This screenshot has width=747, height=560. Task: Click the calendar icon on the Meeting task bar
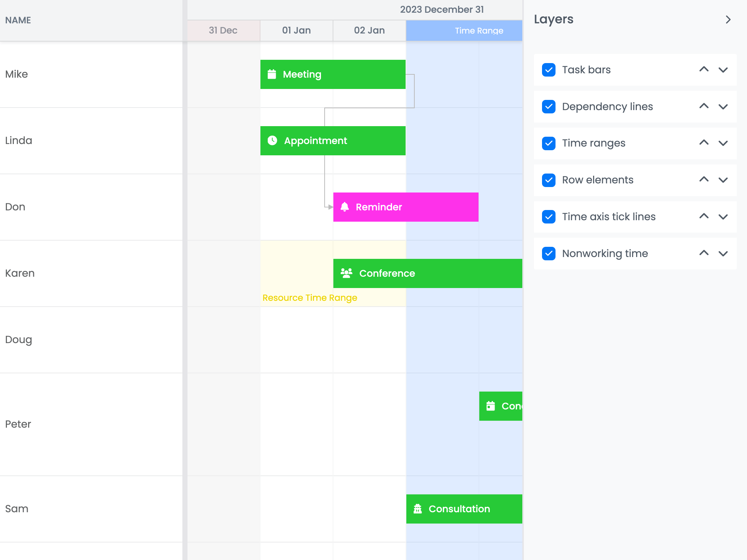(x=272, y=74)
